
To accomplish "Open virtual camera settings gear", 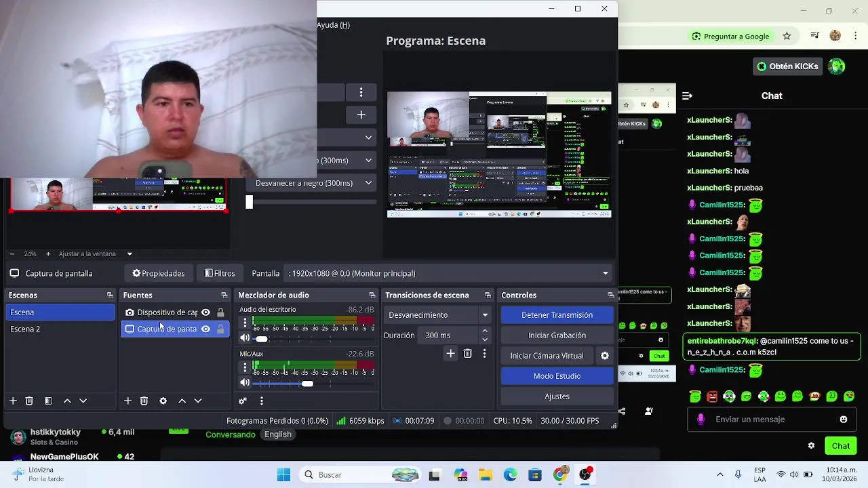I will point(605,356).
